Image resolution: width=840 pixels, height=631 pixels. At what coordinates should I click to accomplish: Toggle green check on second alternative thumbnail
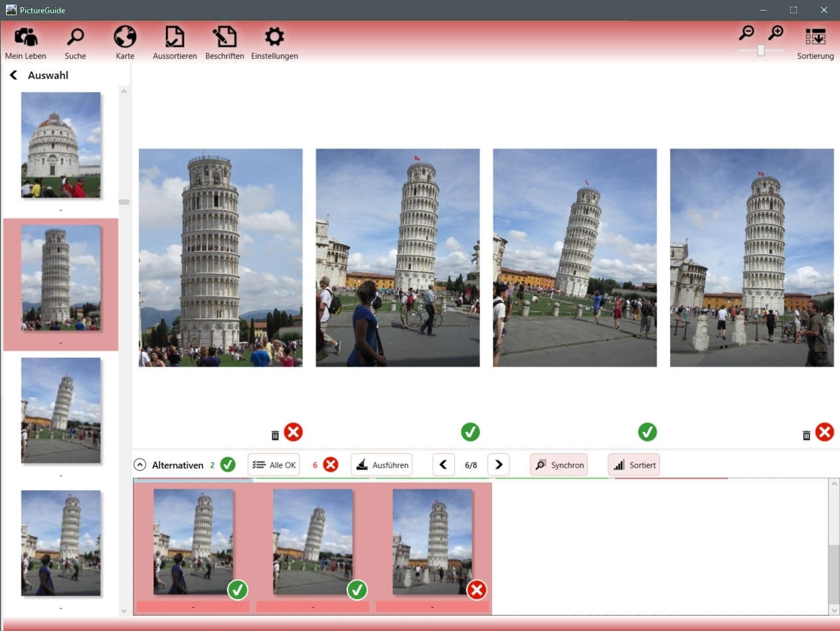click(x=357, y=589)
